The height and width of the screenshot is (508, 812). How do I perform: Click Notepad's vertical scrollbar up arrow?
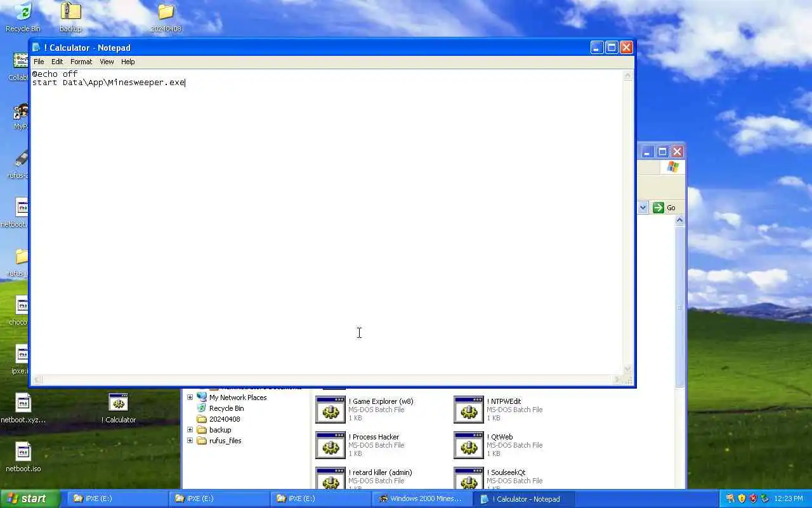(628, 76)
